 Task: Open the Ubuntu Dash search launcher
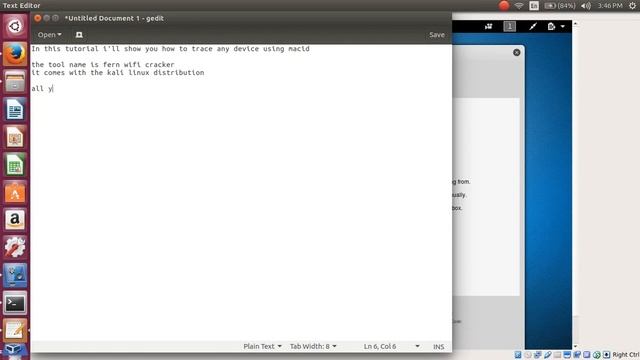tap(15, 27)
